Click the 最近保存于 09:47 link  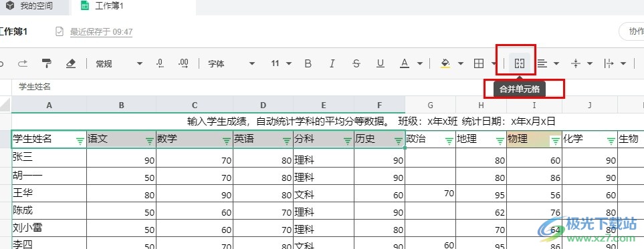click(101, 31)
